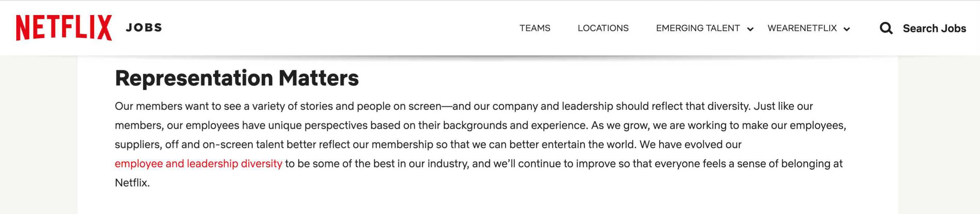
Task: Expand the WEARENETFLIX chevron
Action: (847, 28)
